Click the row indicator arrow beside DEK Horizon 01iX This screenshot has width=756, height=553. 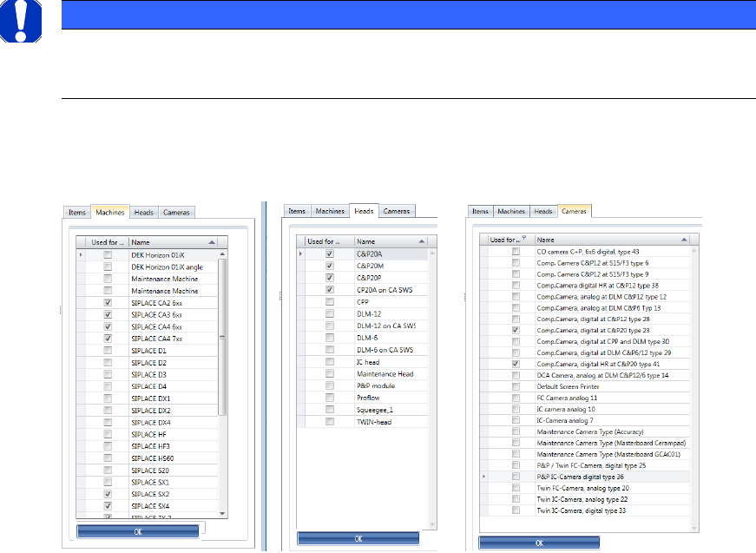pyautogui.click(x=81, y=255)
